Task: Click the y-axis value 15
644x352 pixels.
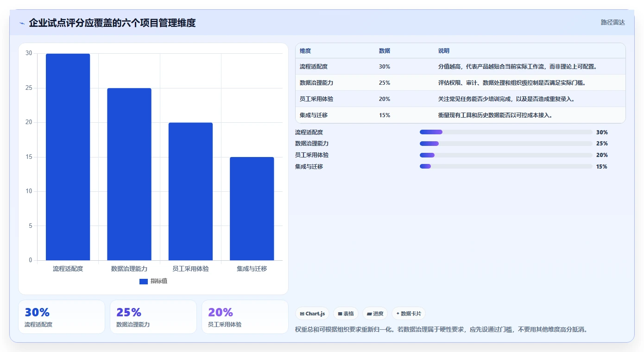Action: pyautogui.click(x=29, y=157)
